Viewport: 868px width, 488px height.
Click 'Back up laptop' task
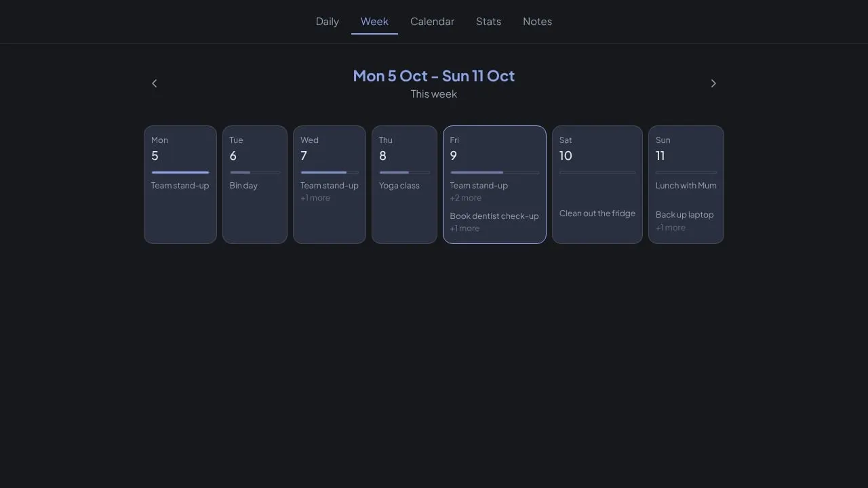[685, 215]
